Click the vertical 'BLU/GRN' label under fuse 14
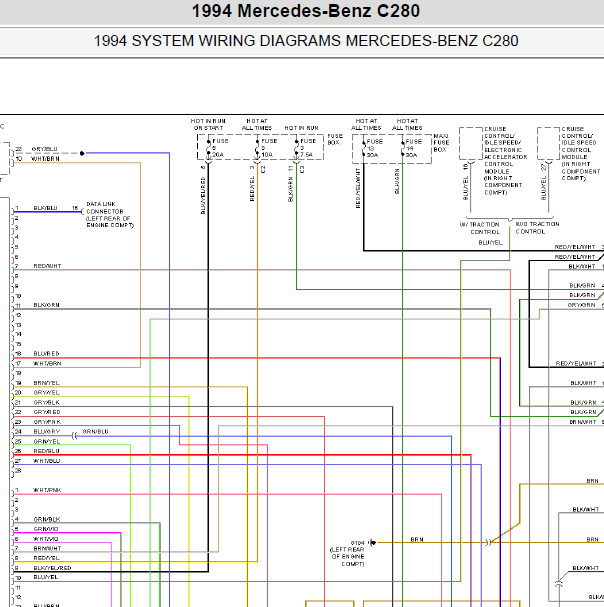Image resolution: width=604 pixels, height=607 pixels. click(x=397, y=181)
